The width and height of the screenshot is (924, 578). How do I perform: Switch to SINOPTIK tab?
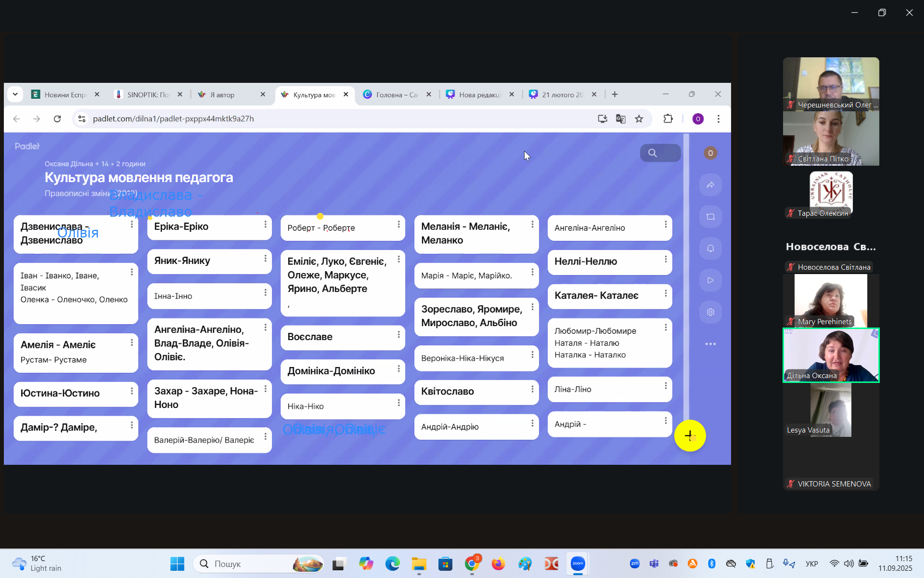147,95
